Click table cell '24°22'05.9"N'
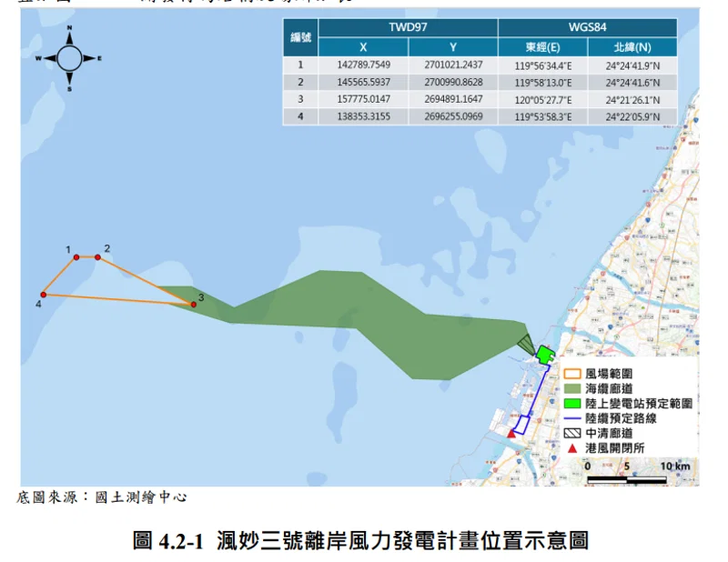 click(x=632, y=117)
